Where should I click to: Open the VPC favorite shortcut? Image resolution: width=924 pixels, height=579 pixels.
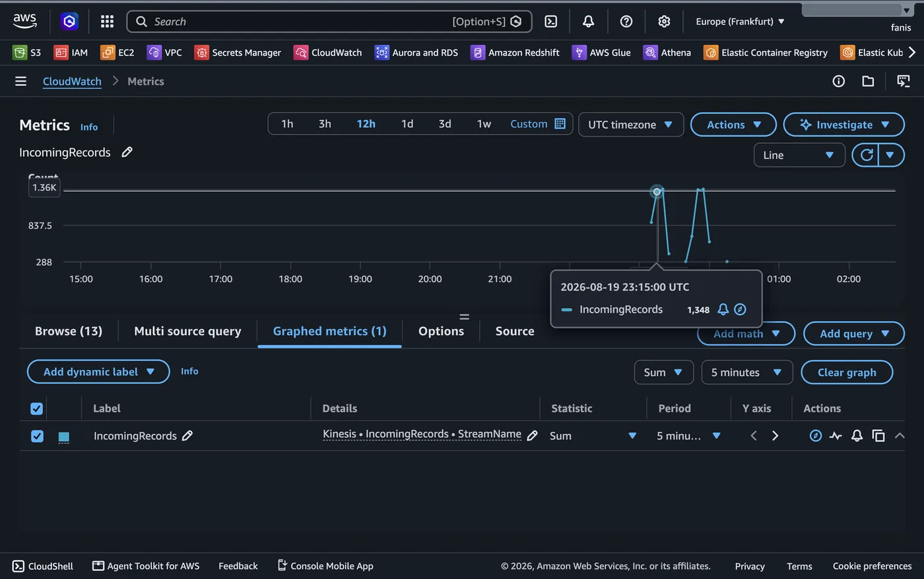click(164, 53)
